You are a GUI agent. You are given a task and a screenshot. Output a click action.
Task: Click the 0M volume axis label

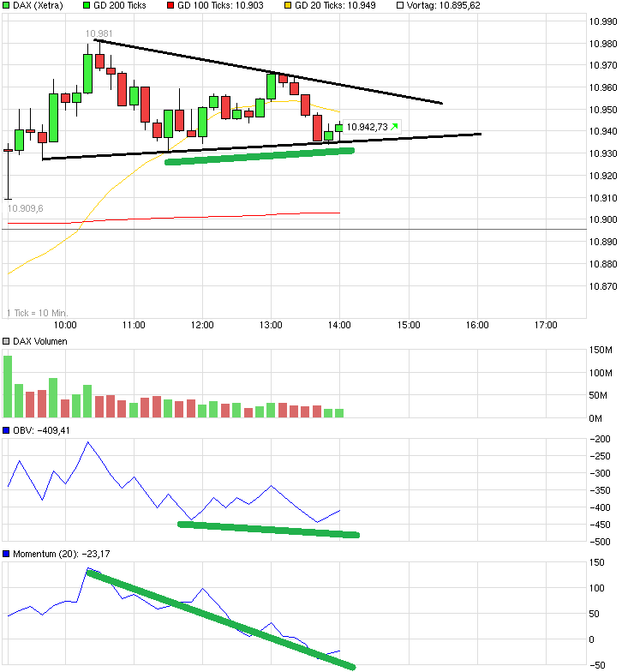tap(595, 418)
